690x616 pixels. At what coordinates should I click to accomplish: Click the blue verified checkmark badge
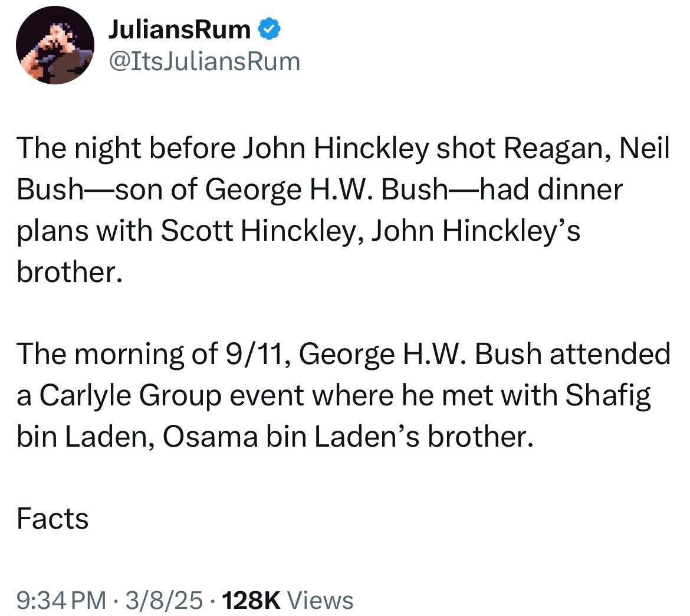269,28
